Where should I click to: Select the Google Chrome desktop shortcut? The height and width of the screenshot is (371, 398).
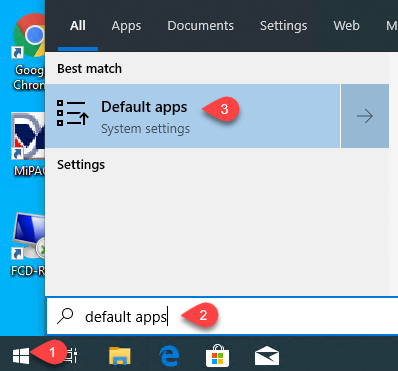[29, 52]
